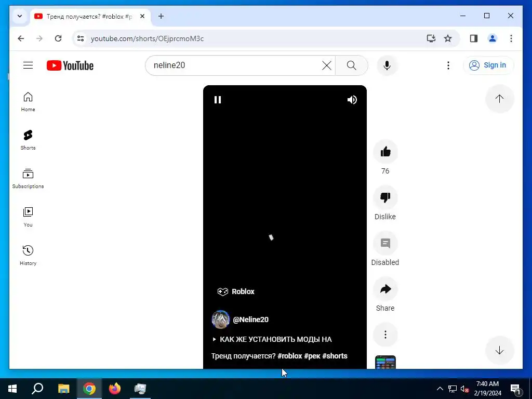The height and width of the screenshot is (399, 532).
Task: Open Chrome three-dot menu
Action: [x=511, y=38]
